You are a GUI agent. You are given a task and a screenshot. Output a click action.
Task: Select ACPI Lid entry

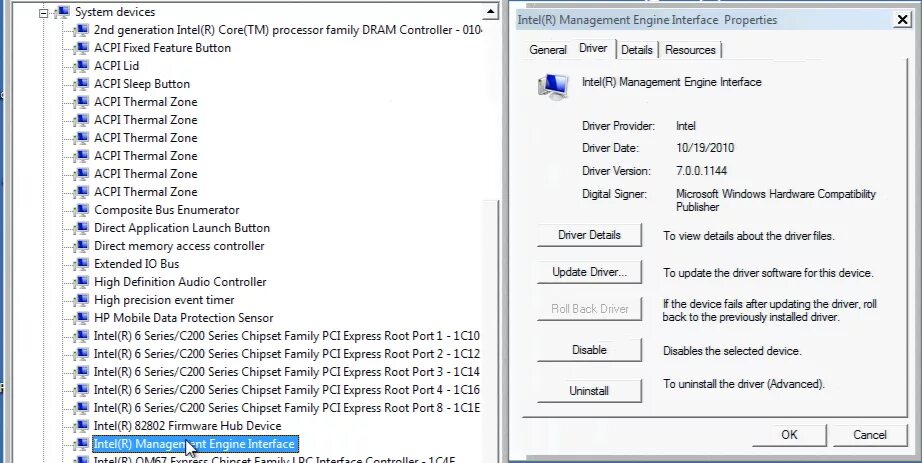[x=116, y=66]
